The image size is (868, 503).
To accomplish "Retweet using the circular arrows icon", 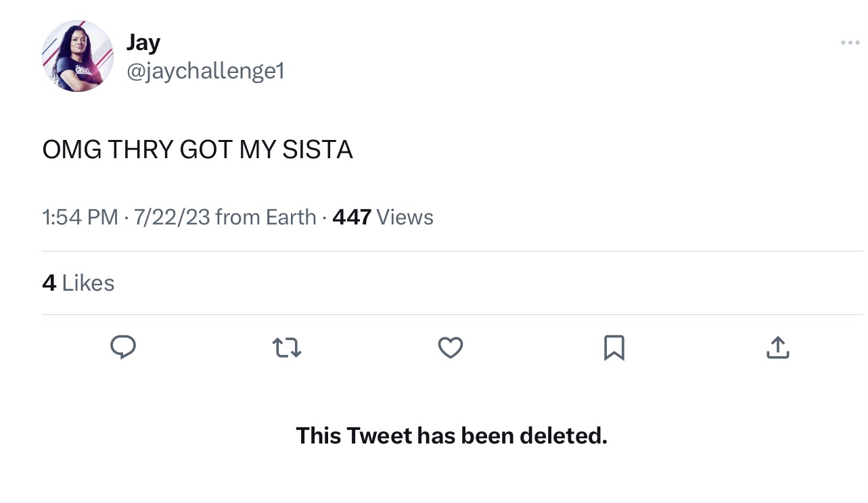I will coord(287,348).
